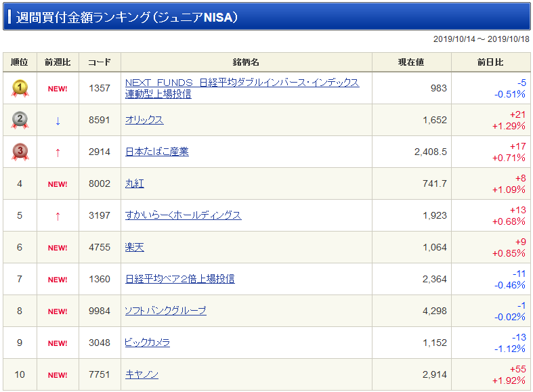
Task: Click current price 1,064
Action: pyautogui.click(x=435, y=247)
